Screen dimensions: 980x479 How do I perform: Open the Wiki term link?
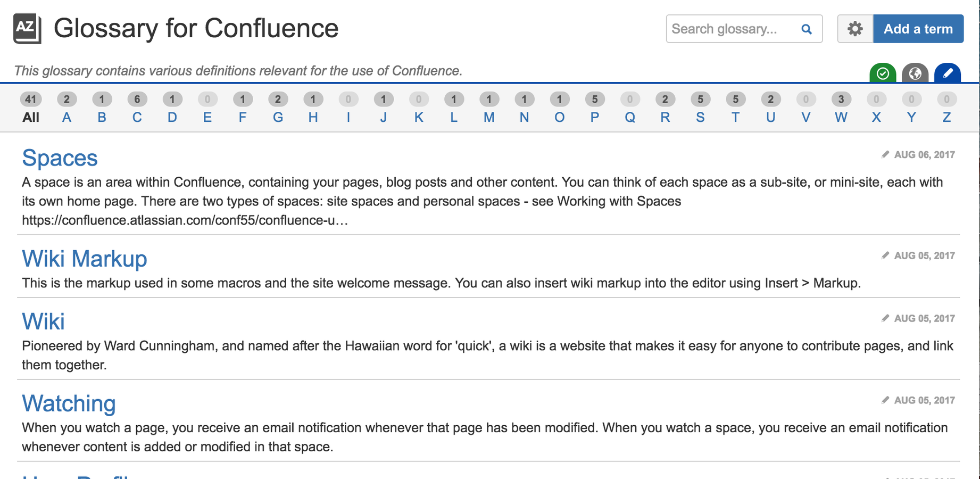(x=43, y=321)
